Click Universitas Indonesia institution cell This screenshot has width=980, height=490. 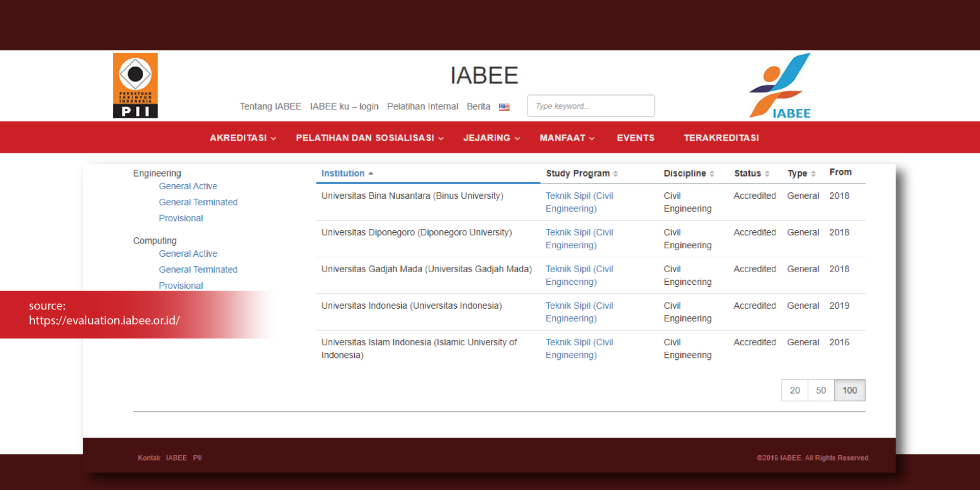tap(411, 306)
